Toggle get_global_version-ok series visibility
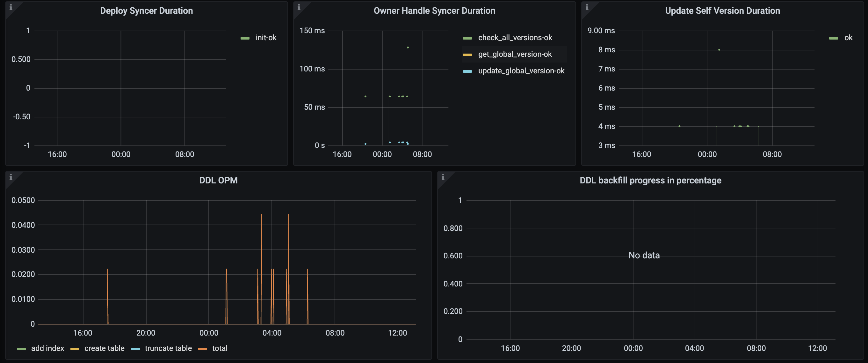 [x=515, y=54]
